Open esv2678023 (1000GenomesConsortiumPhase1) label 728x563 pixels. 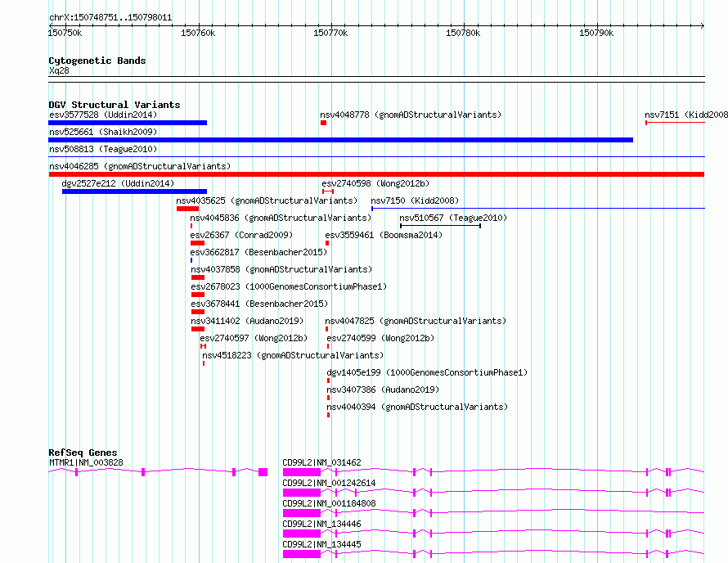289,286
